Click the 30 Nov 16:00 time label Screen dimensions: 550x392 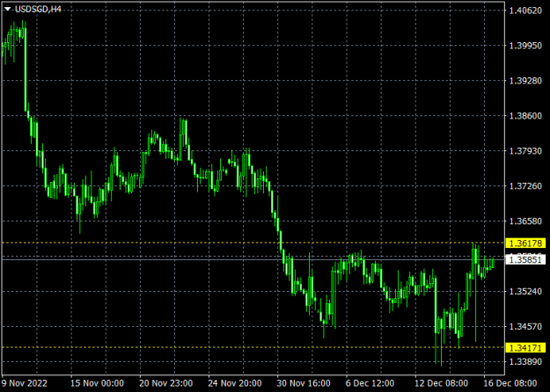point(304,383)
